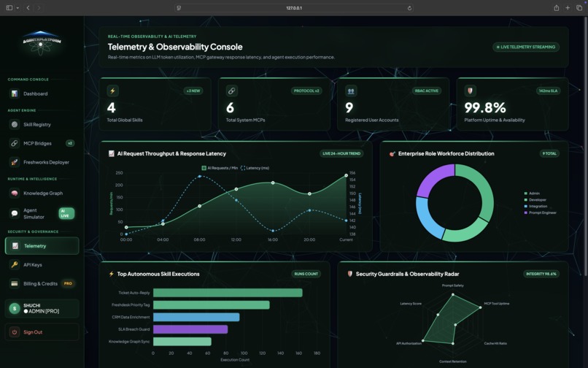The image size is (588, 368).
Task: Click the browser share icon
Action: tap(557, 7)
